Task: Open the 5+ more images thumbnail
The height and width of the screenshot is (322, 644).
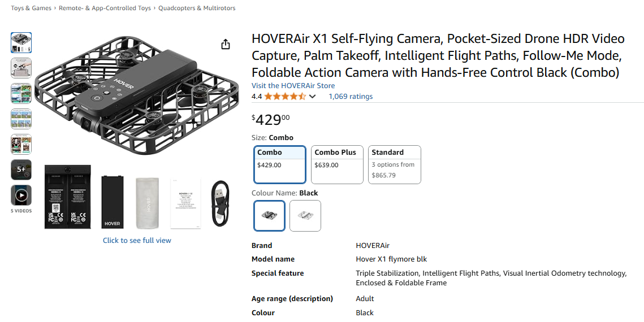Action: 21,169
